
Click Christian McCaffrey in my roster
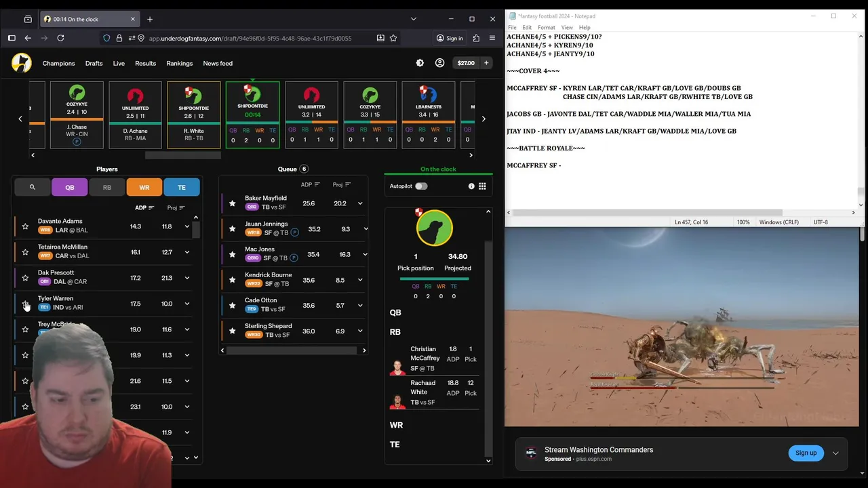pos(434,359)
